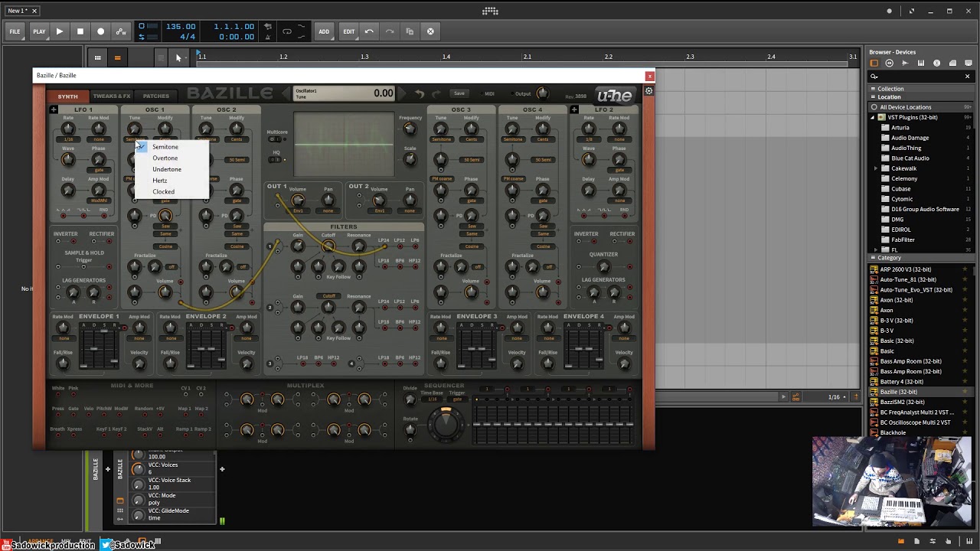Redo the change inside Bazille

click(x=436, y=94)
